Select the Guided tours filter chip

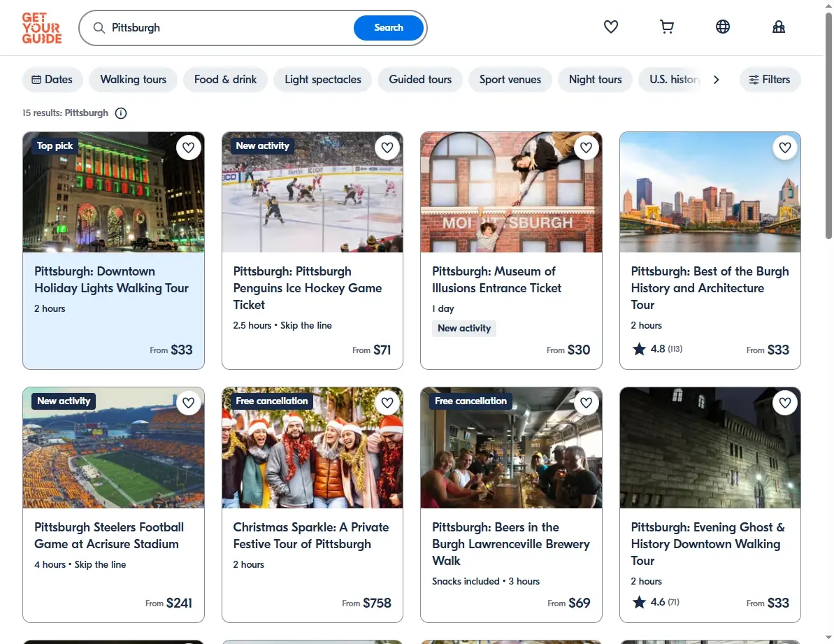[x=420, y=79]
